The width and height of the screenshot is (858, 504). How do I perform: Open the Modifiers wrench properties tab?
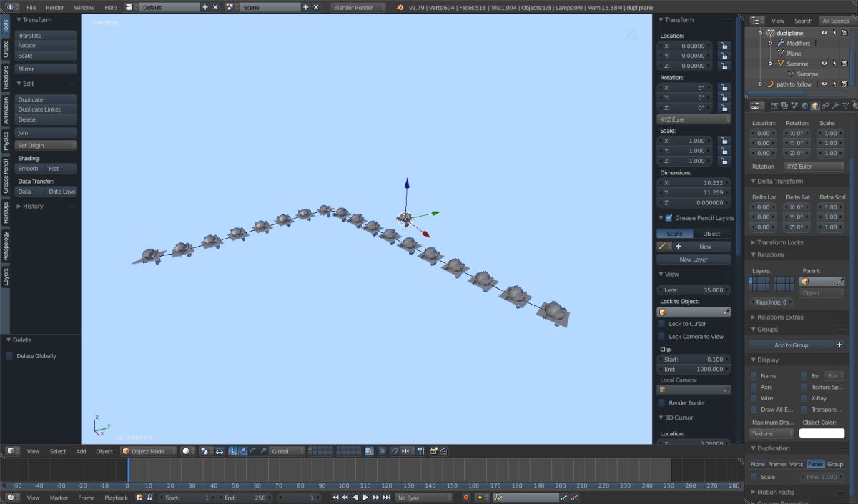(835, 106)
